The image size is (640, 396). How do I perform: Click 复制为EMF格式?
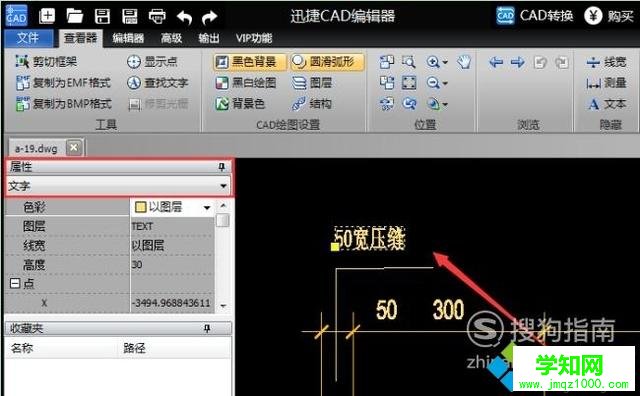(x=63, y=83)
